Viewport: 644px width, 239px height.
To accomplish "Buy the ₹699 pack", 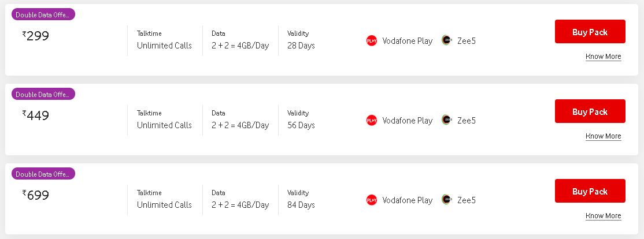I will 590,191.
